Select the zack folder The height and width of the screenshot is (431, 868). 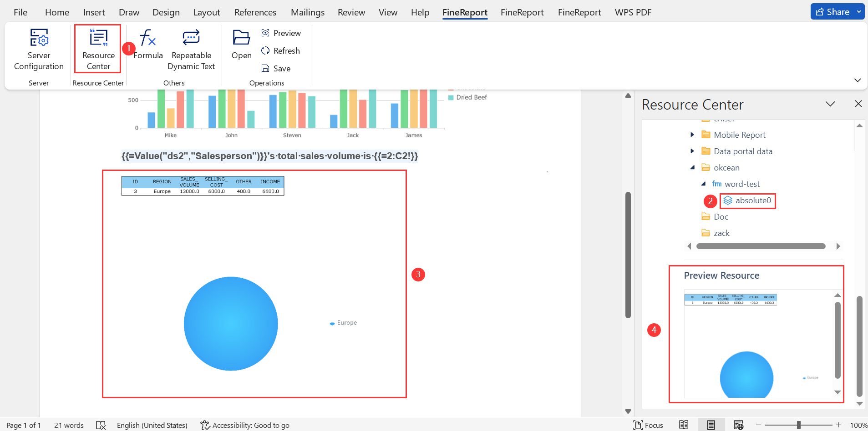(x=716, y=233)
